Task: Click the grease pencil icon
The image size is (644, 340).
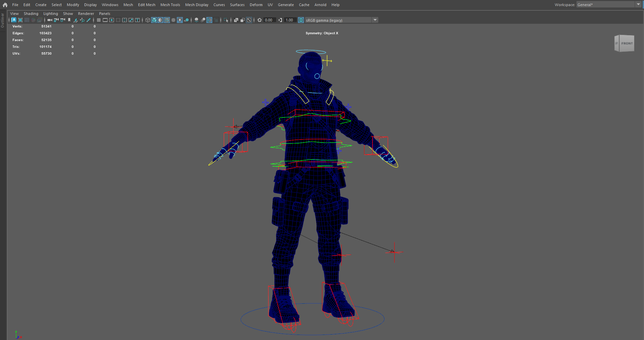Action: tap(89, 20)
